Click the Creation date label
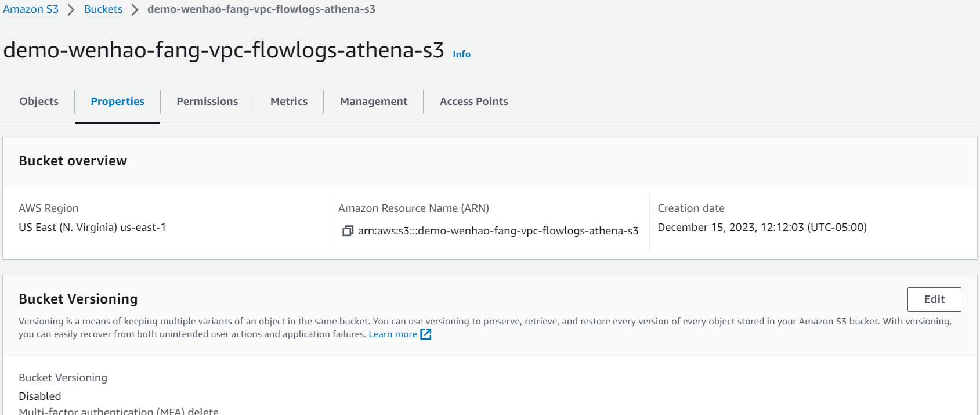The height and width of the screenshot is (415, 980). (x=691, y=208)
